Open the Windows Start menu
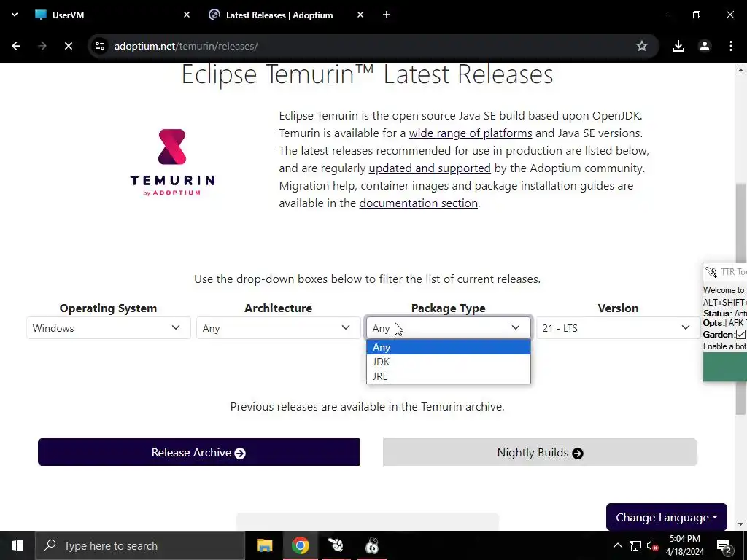This screenshot has height=560, width=747. (18, 545)
